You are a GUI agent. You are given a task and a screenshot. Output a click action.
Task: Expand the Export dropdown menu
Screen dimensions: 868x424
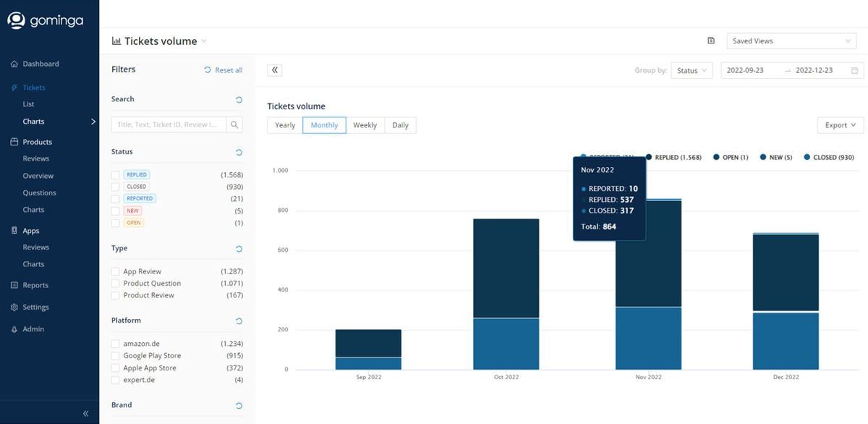[x=840, y=125]
